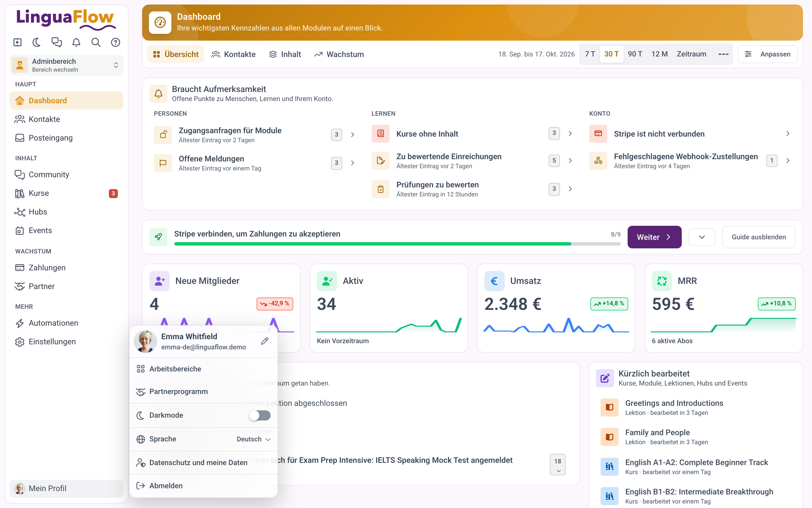Toggle the Darkmode switch

[x=260, y=415]
